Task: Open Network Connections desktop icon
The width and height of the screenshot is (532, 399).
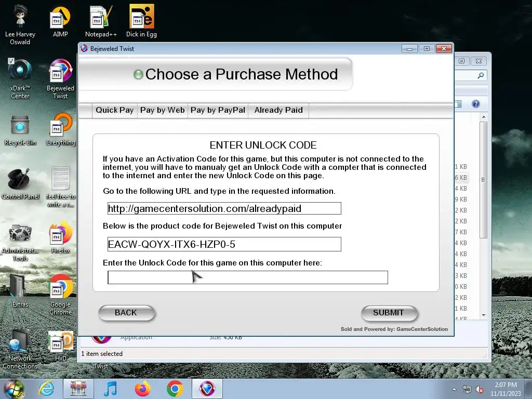Action: point(20,349)
